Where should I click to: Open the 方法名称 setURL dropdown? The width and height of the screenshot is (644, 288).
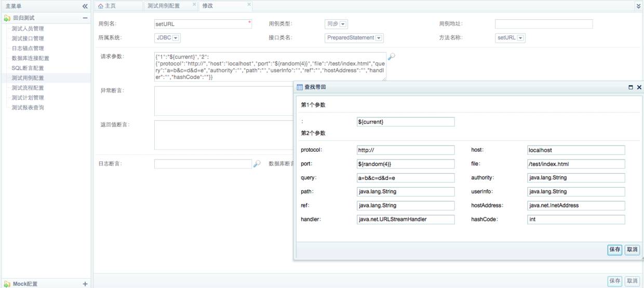pos(520,38)
